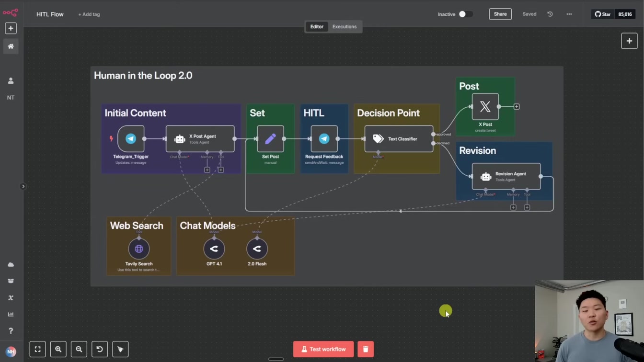The height and width of the screenshot is (362, 644).
Task: Switch to the Executions tab
Action: pos(345,27)
